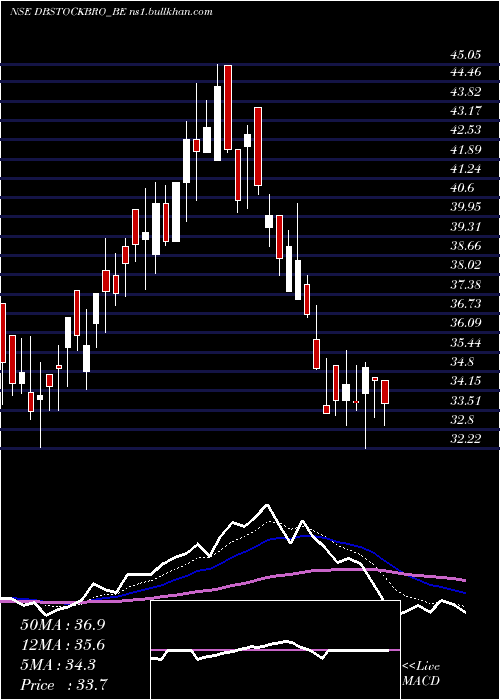The height and width of the screenshot is (700, 500).
Task: Click the 33.51 price axis label
Action: [x=465, y=401]
